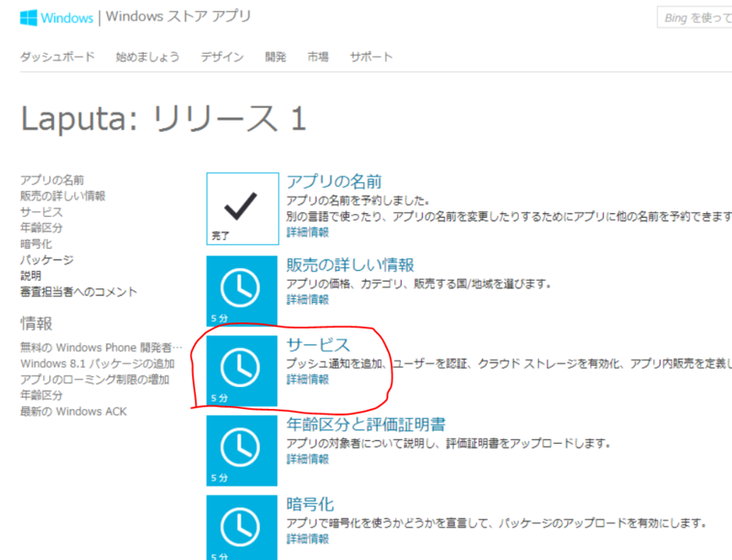Image resolution: width=732 pixels, height=560 pixels.
Task: Select サービス in the left sidebar
Action: (41, 212)
